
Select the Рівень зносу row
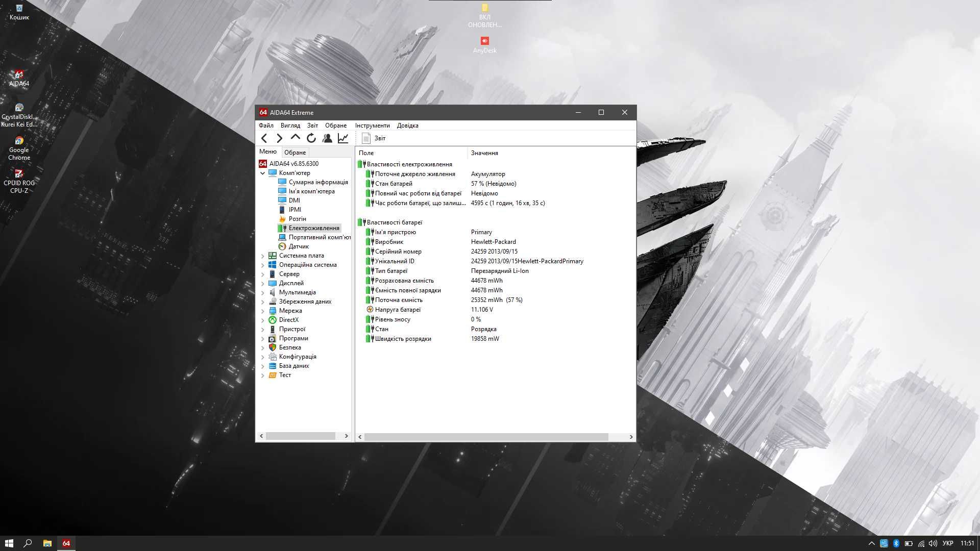click(496, 319)
